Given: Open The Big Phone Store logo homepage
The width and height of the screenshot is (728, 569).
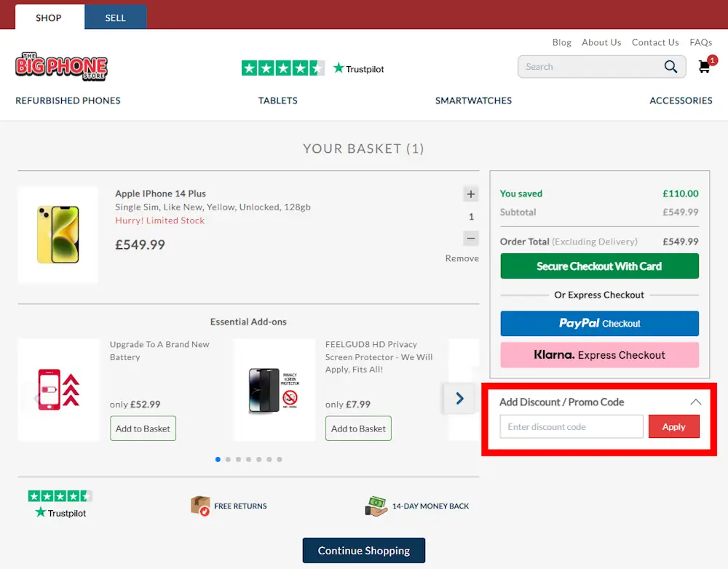Looking at the screenshot, I should coord(61,66).
